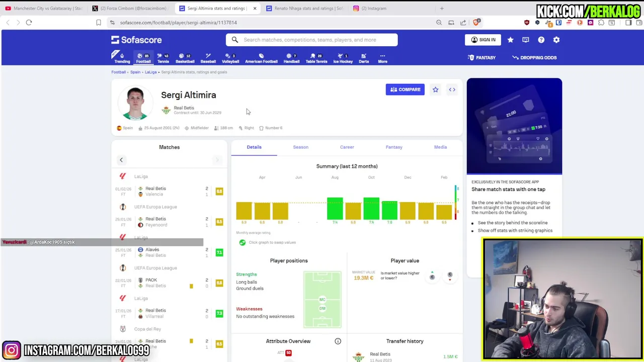This screenshot has width=644, height=362.
Task: Focus the Sofascore search field
Action: tap(311, 40)
